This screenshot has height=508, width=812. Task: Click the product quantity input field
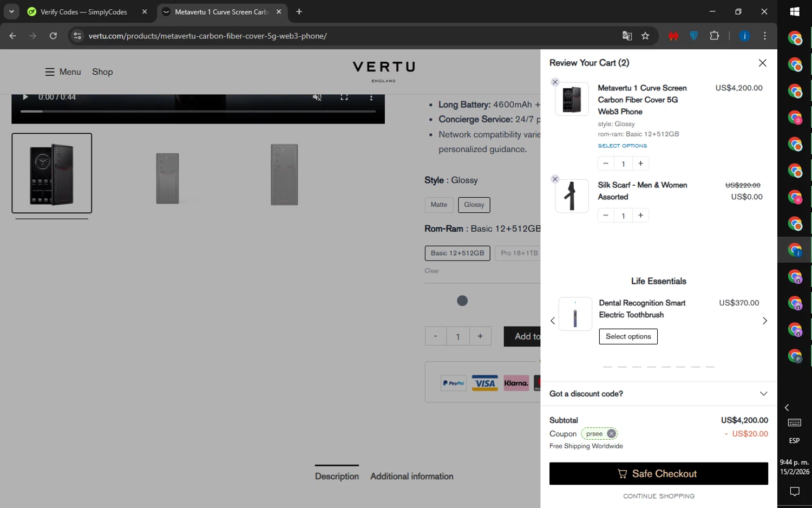458,336
